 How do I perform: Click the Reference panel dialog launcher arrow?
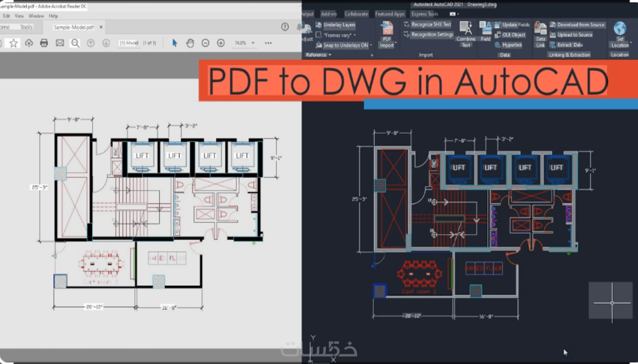click(372, 55)
